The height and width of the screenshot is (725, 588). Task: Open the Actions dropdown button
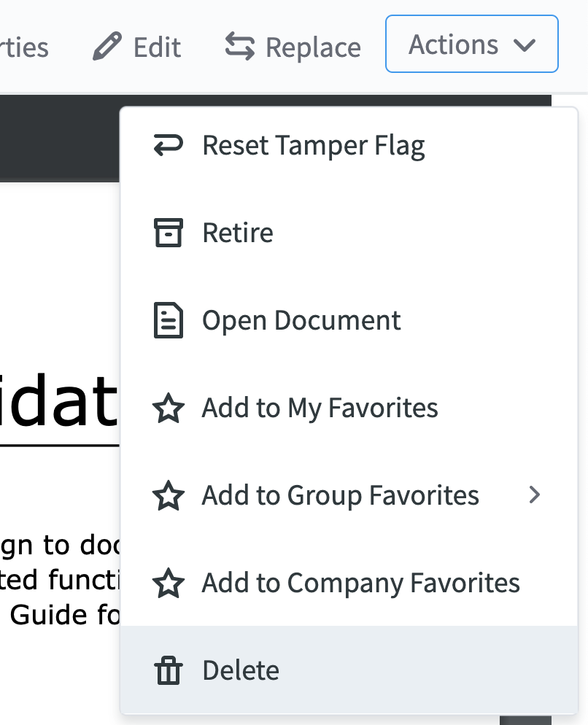click(472, 44)
